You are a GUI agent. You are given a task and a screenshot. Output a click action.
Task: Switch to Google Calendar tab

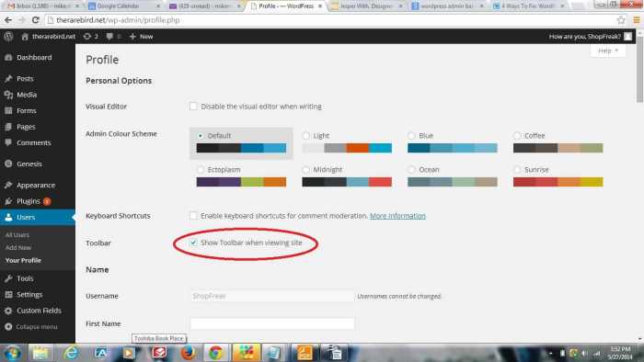(123, 6)
